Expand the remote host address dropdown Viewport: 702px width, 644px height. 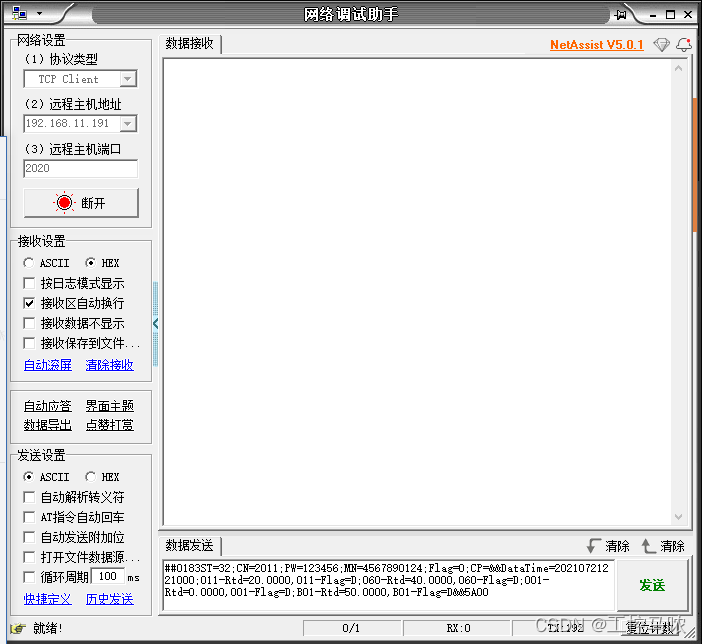click(x=128, y=123)
